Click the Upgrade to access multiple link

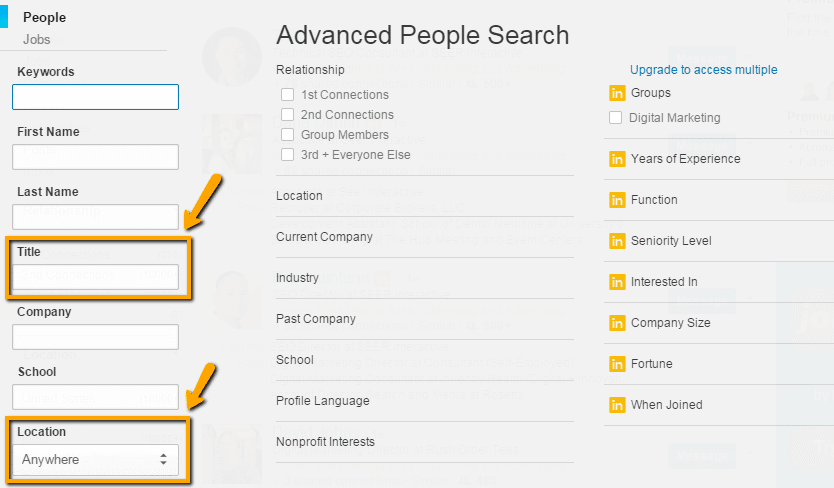[x=703, y=70]
